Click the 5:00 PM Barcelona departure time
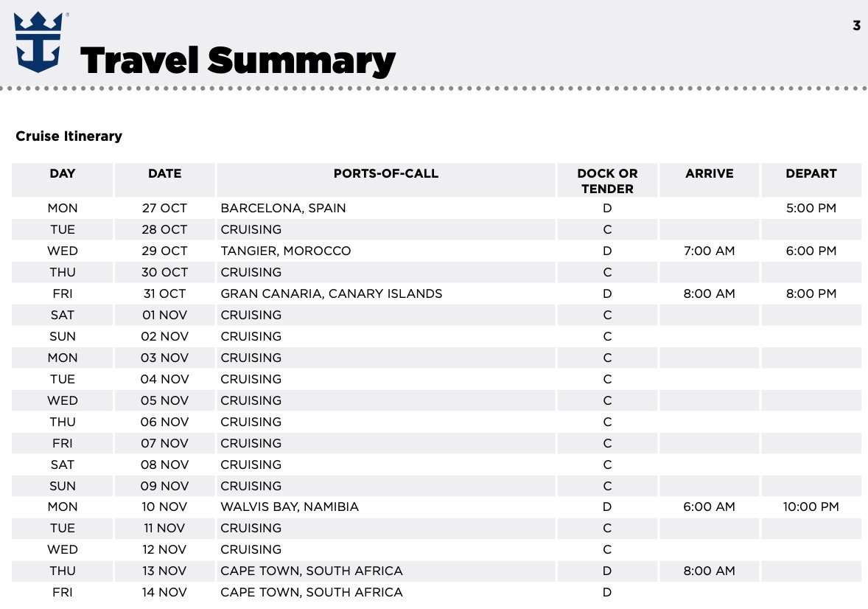The width and height of the screenshot is (868, 609). (811, 208)
